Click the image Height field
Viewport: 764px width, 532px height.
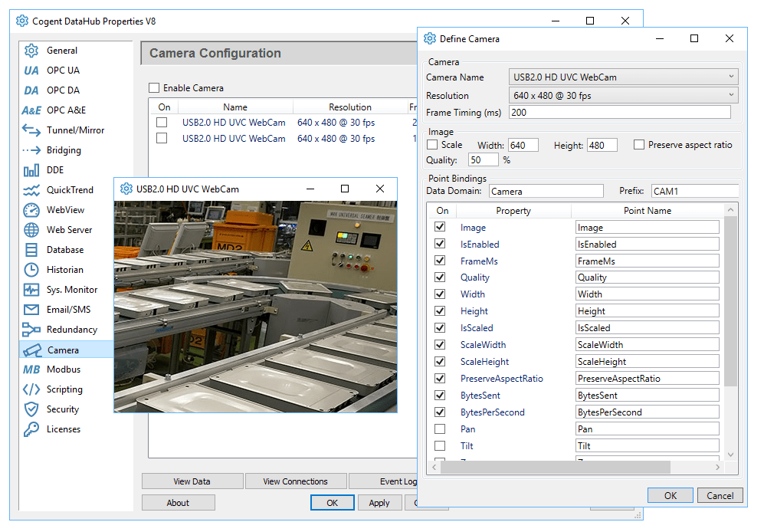click(x=602, y=145)
